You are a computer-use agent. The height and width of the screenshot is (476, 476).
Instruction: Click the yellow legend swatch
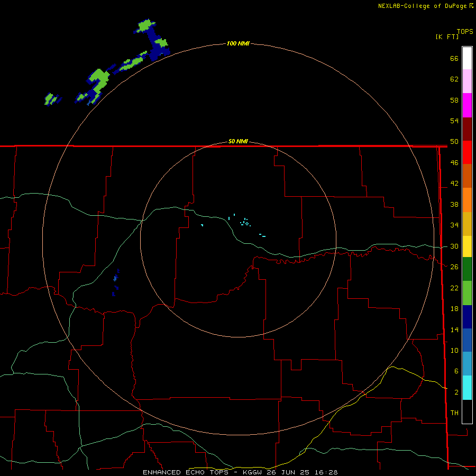pyautogui.click(x=467, y=246)
